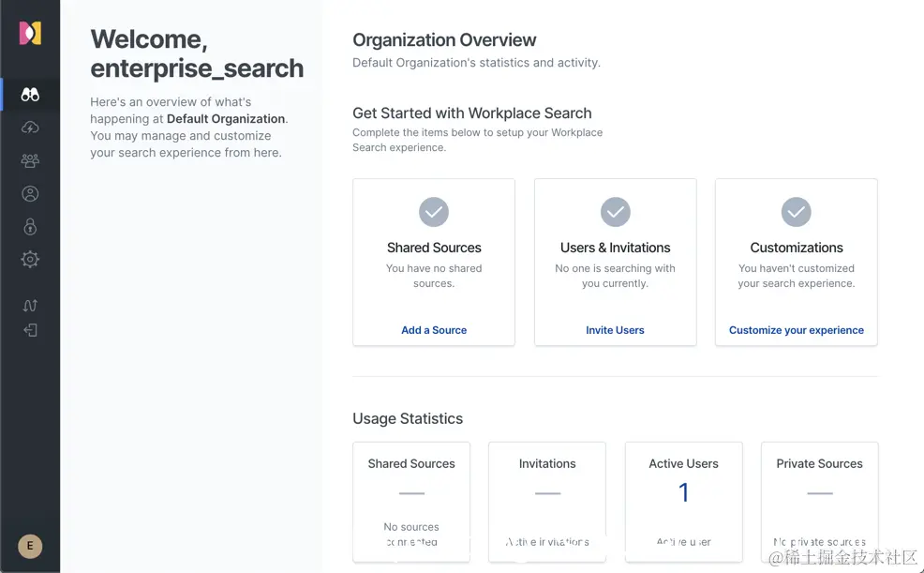Click the logout door icon
The image size is (924, 573).
tap(30, 330)
